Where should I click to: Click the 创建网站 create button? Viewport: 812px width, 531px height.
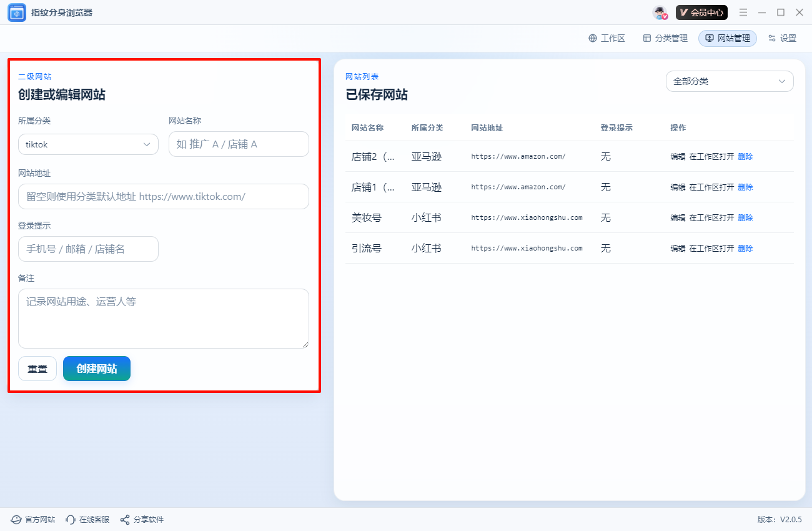click(x=97, y=369)
